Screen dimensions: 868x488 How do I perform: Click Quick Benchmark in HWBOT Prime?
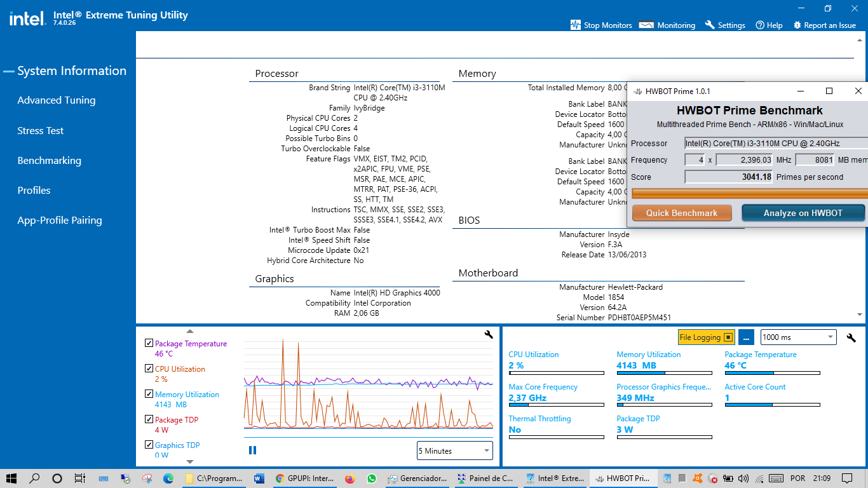682,213
